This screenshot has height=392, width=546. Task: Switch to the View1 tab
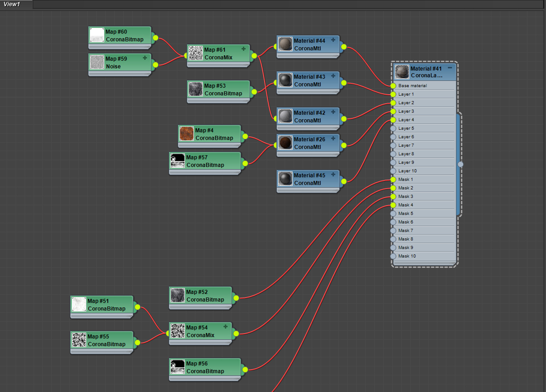12,4
